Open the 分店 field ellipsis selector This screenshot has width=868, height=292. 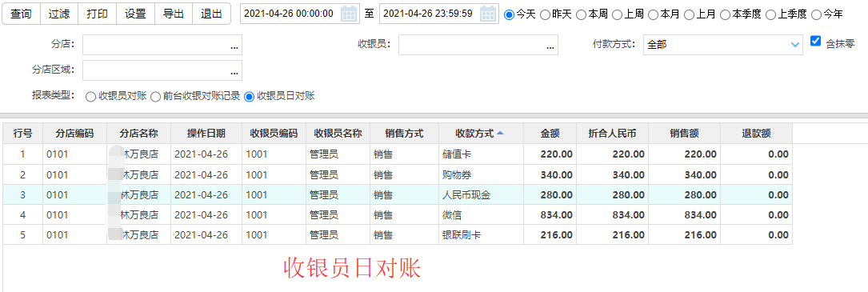point(234,47)
